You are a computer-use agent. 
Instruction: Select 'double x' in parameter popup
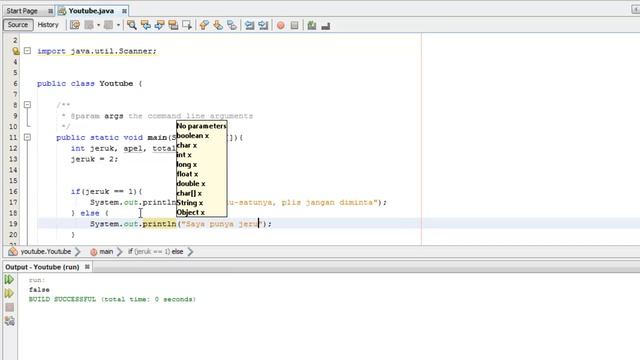(191, 184)
